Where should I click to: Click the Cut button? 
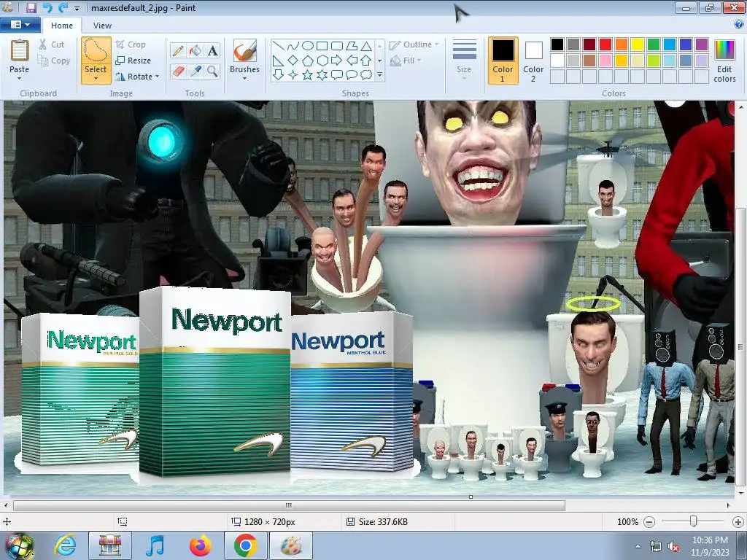51,44
